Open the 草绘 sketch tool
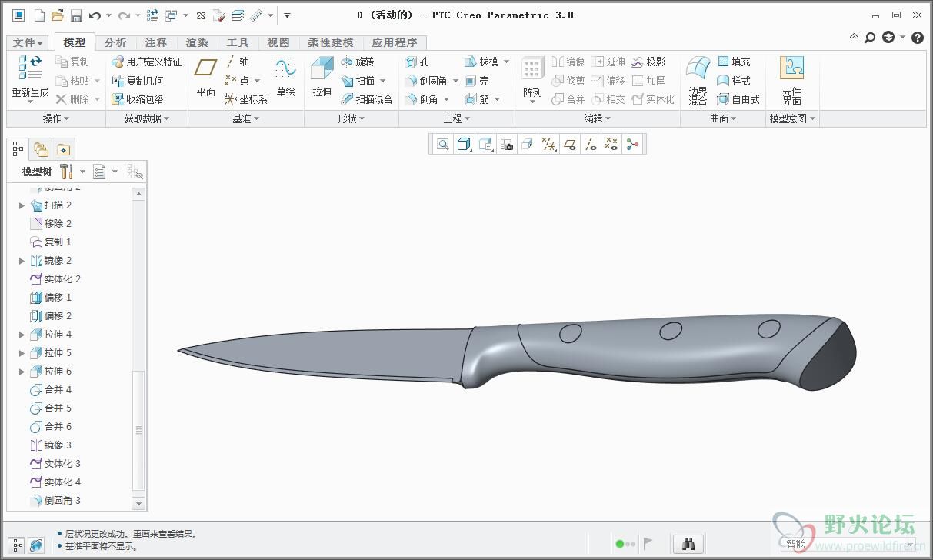This screenshot has width=933, height=560. pyautogui.click(x=285, y=76)
